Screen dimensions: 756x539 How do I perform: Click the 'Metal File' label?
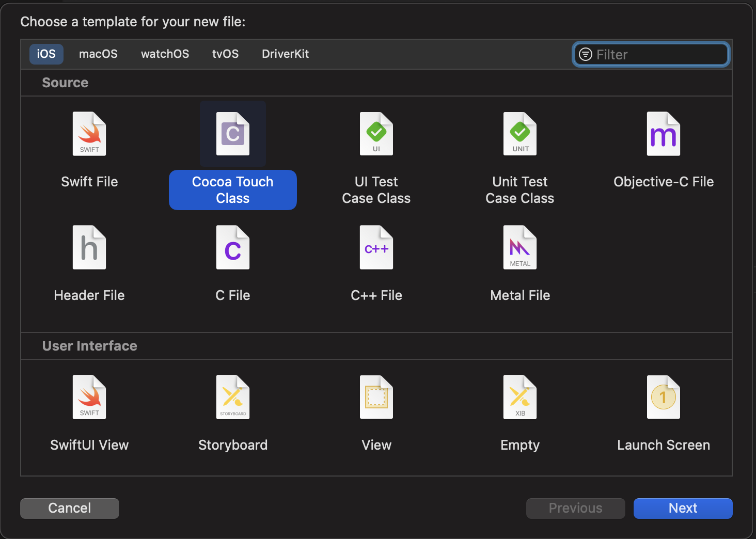pyautogui.click(x=520, y=295)
